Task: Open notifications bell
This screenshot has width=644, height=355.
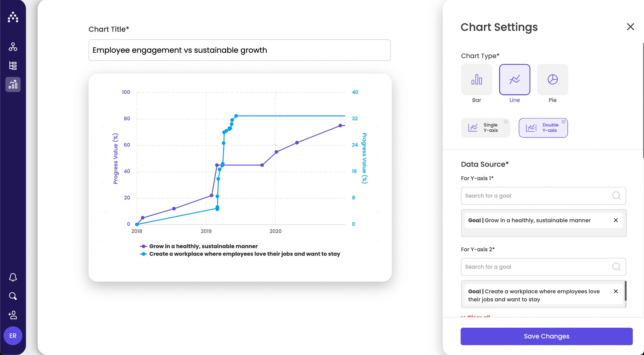Action: [x=13, y=277]
